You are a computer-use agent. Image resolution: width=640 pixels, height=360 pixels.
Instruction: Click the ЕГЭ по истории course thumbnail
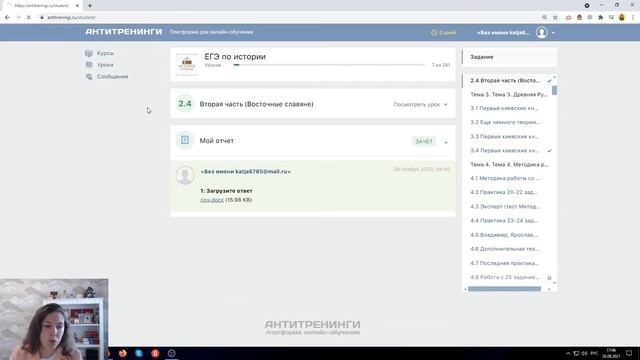[x=187, y=64]
